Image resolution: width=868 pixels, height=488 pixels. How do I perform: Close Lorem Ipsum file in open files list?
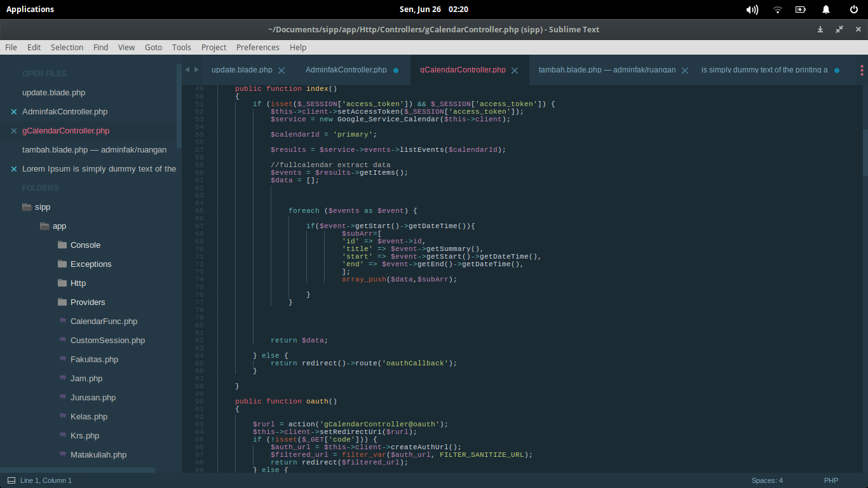pos(14,169)
